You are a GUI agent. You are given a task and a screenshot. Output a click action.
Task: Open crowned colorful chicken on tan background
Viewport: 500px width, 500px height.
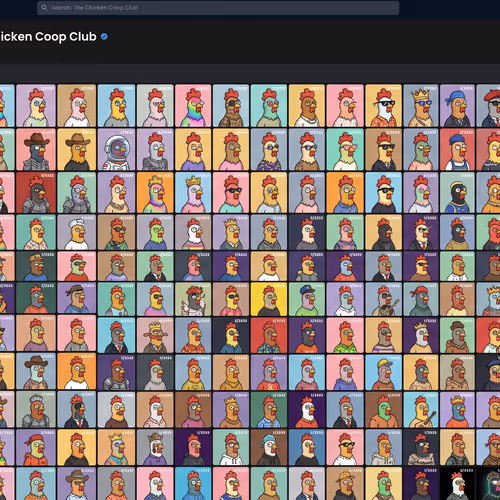click(116, 447)
